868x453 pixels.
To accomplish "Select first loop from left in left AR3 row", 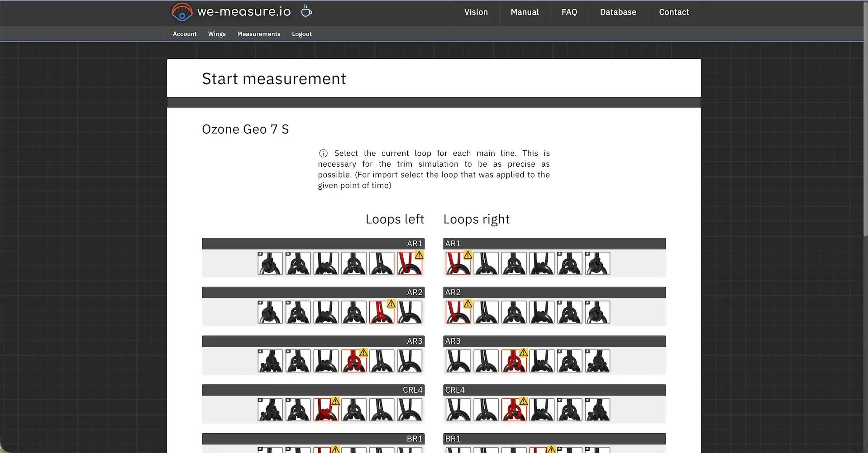I will [x=270, y=361].
